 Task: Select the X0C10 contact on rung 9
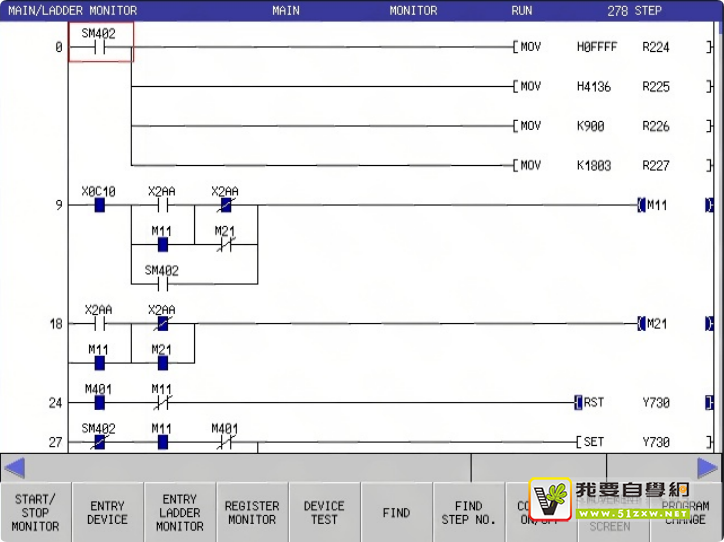click(99, 205)
